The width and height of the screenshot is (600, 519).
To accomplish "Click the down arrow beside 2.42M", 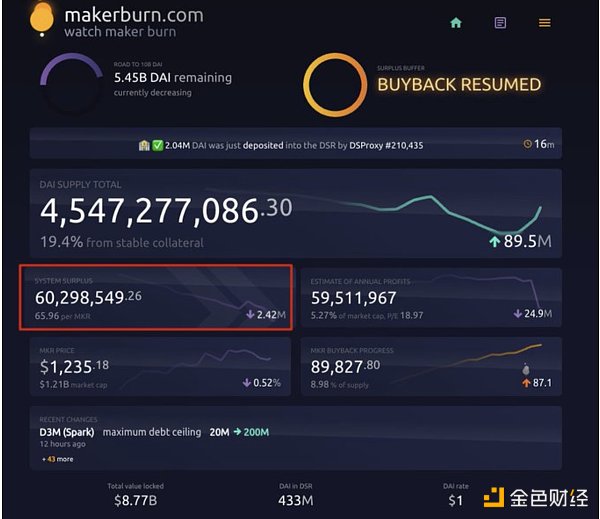I will (250, 315).
